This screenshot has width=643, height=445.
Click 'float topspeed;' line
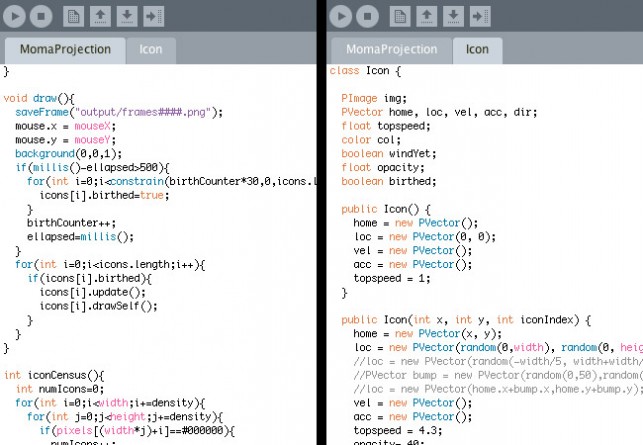[x=386, y=126]
